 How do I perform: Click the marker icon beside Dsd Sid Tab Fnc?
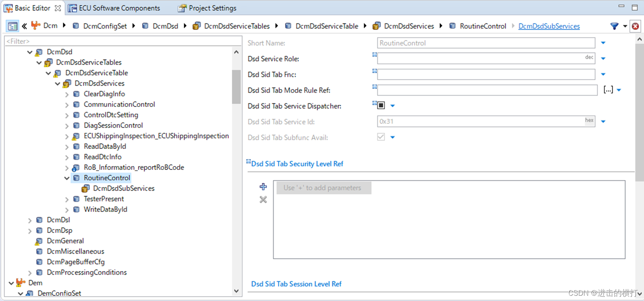374,71
